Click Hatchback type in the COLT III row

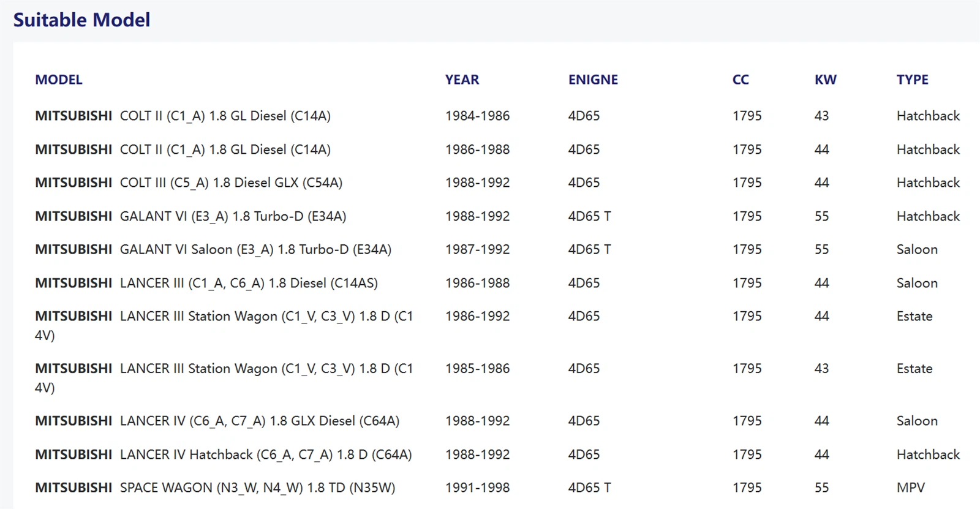(928, 183)
